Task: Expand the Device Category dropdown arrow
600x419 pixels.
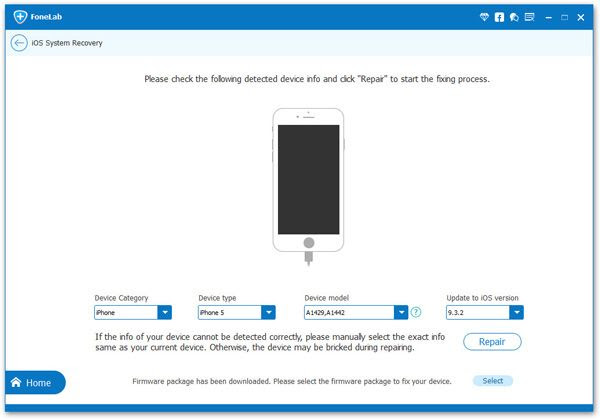Action: pyautogui.click(x=165, y=312)
